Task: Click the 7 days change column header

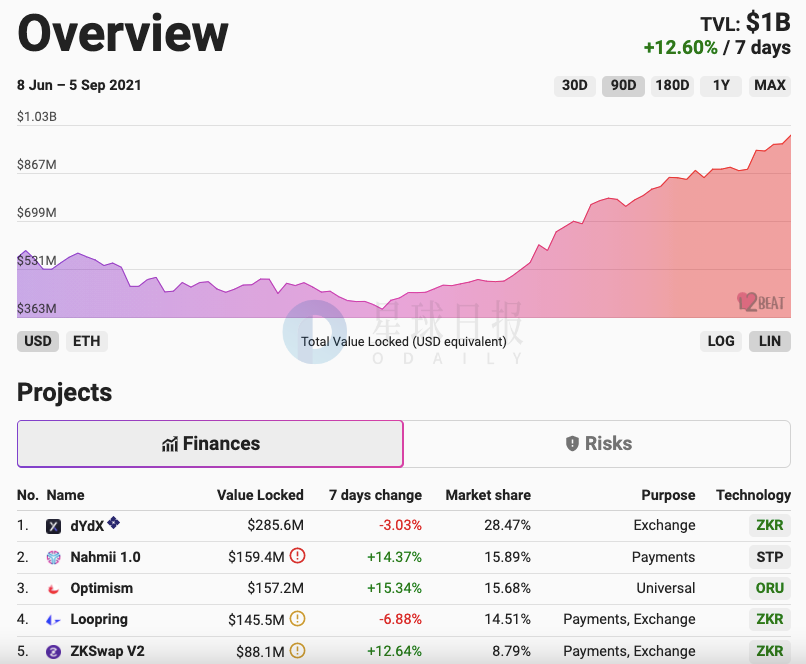Action: pos(375,495)
